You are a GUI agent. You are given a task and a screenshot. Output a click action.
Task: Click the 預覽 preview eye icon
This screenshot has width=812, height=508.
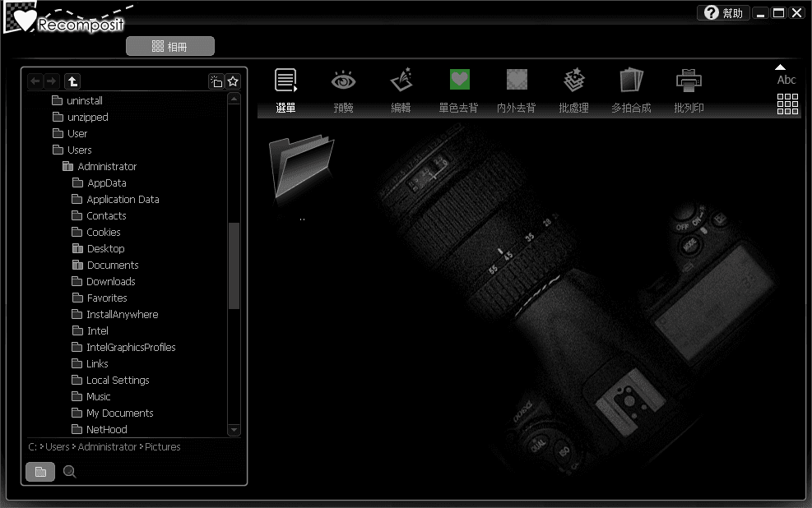343,81
